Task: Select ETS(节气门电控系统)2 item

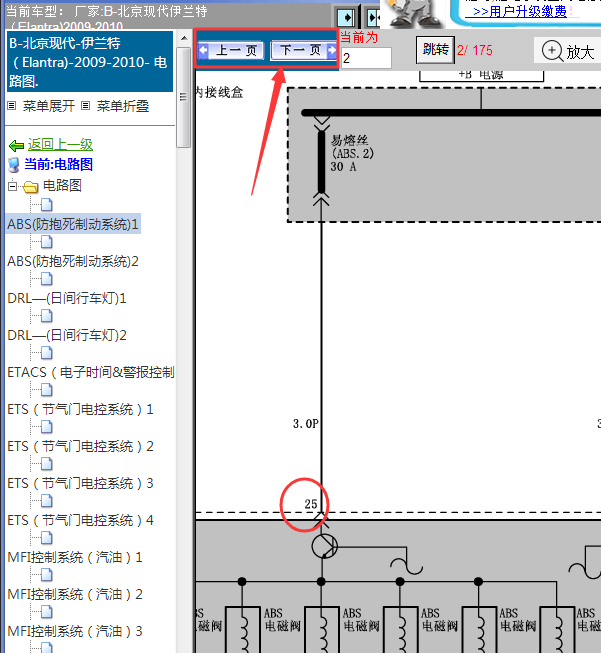Action: (x=80, y=446)
